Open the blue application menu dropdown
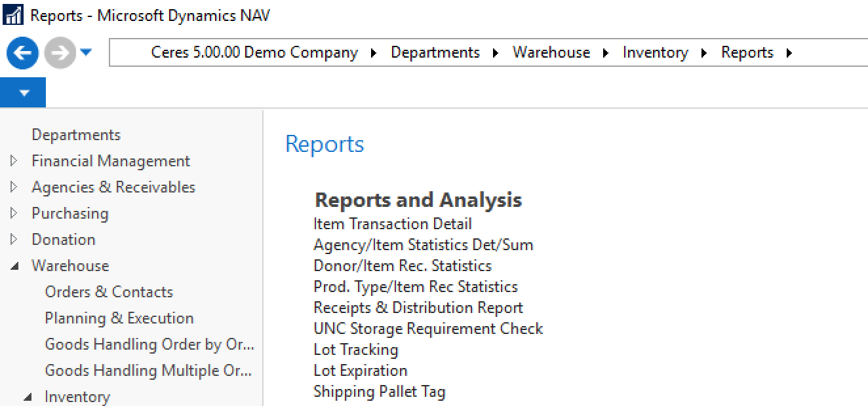 coord(24,93)
